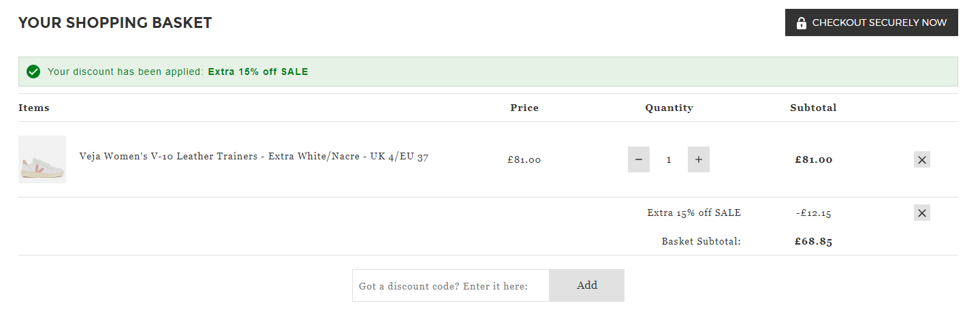Click the Price column header
This screenshot has height=312, width=980.
click(524, 108)
